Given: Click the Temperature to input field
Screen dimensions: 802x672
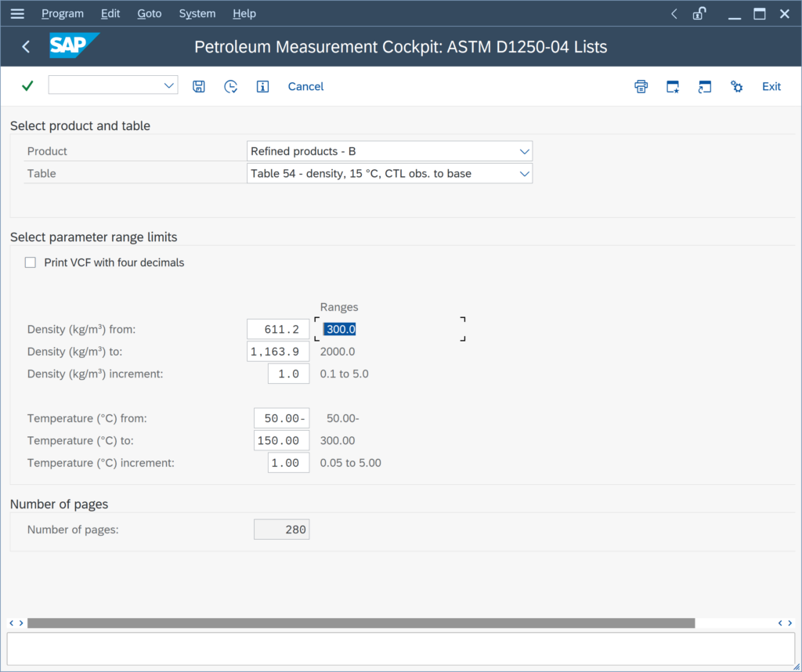Looking at the screenshot, I should [281, 440].
